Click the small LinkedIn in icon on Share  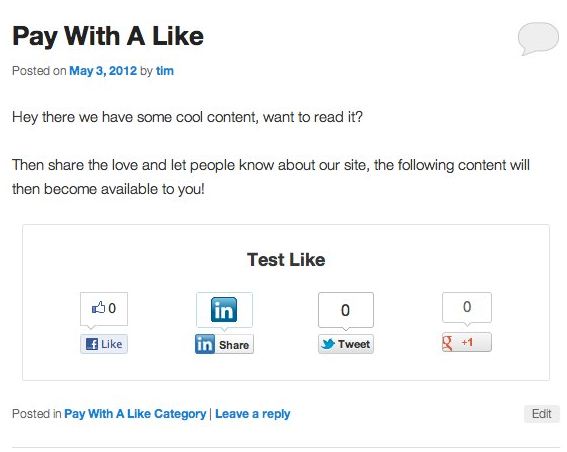(205, 344)
